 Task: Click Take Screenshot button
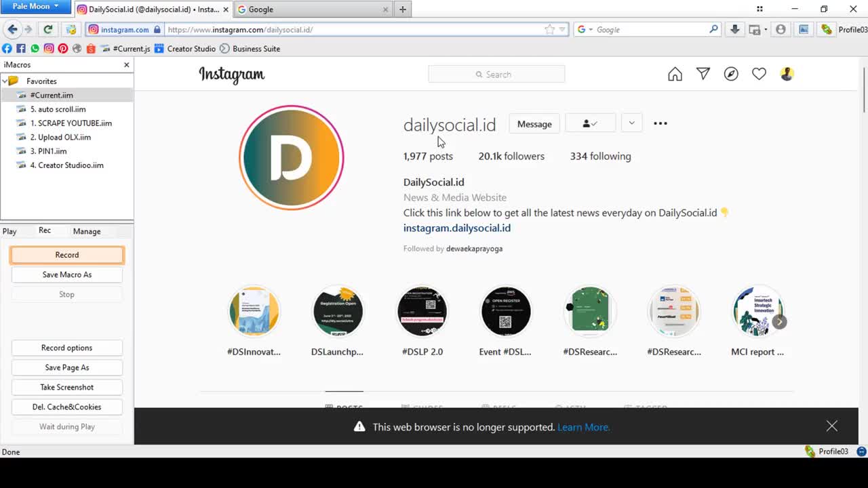[x=67, y=387]
